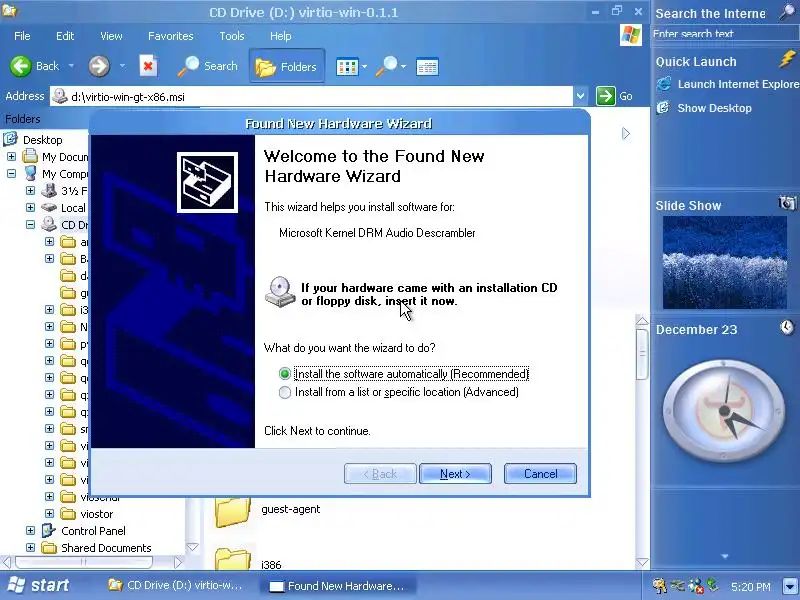Click Next in the hardware wizard
This screenshot has width=800, height=600.
coord(455,474)
